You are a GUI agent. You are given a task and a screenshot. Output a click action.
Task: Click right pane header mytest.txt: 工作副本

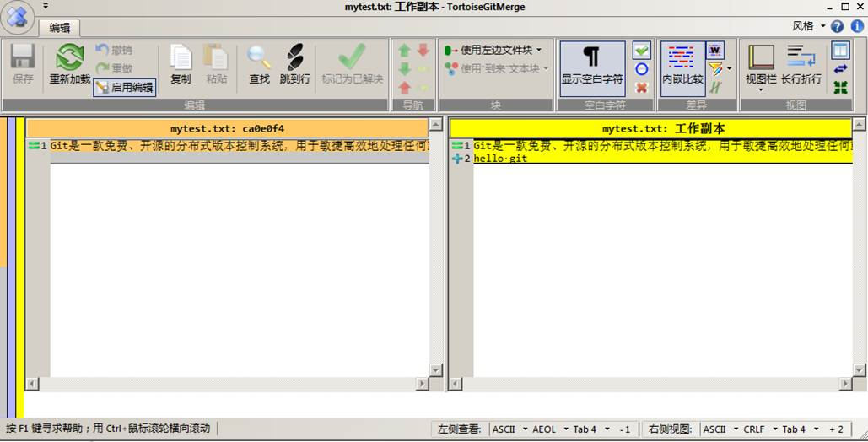(650, 128)
